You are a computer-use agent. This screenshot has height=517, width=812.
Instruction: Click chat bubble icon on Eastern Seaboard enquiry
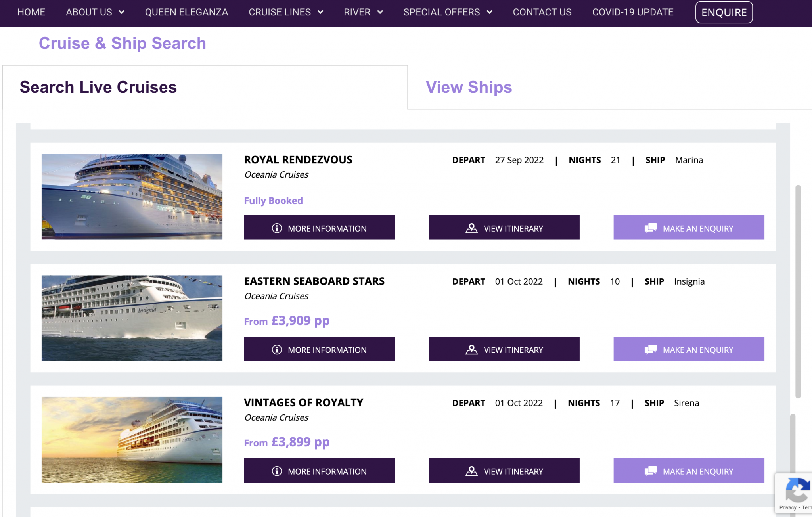(x=651, y=350)
